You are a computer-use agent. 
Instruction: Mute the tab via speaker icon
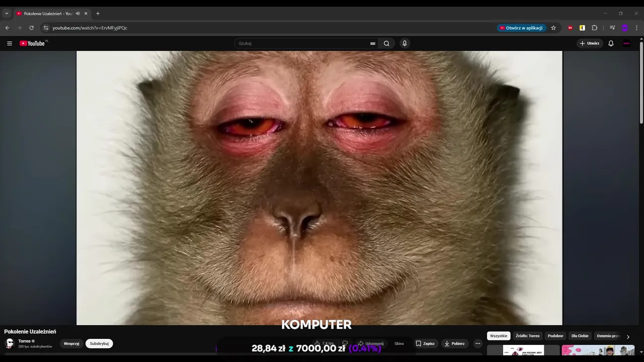[x=77, y=14]
